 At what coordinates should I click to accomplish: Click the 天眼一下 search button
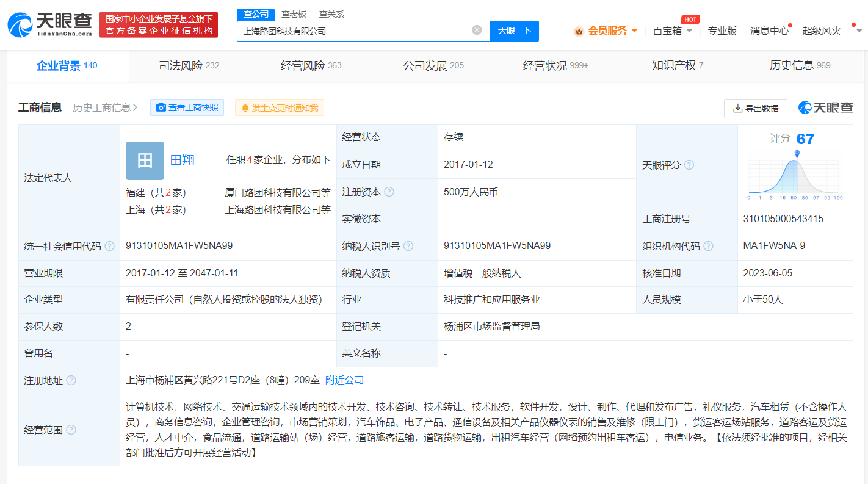click(514, 31)
